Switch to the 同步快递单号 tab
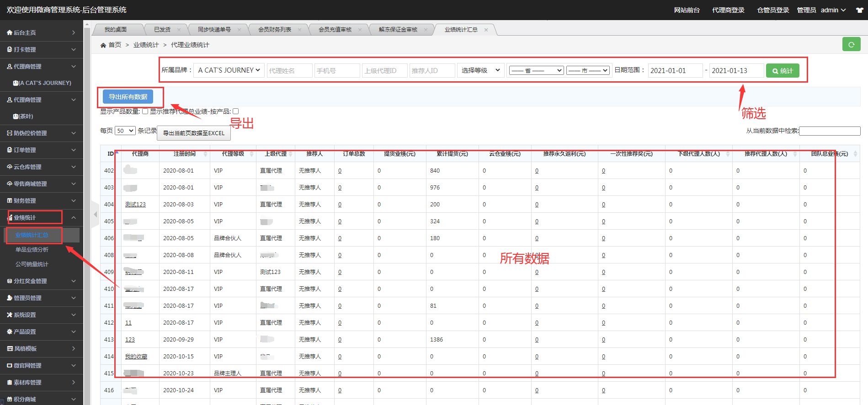 [214, 30]
